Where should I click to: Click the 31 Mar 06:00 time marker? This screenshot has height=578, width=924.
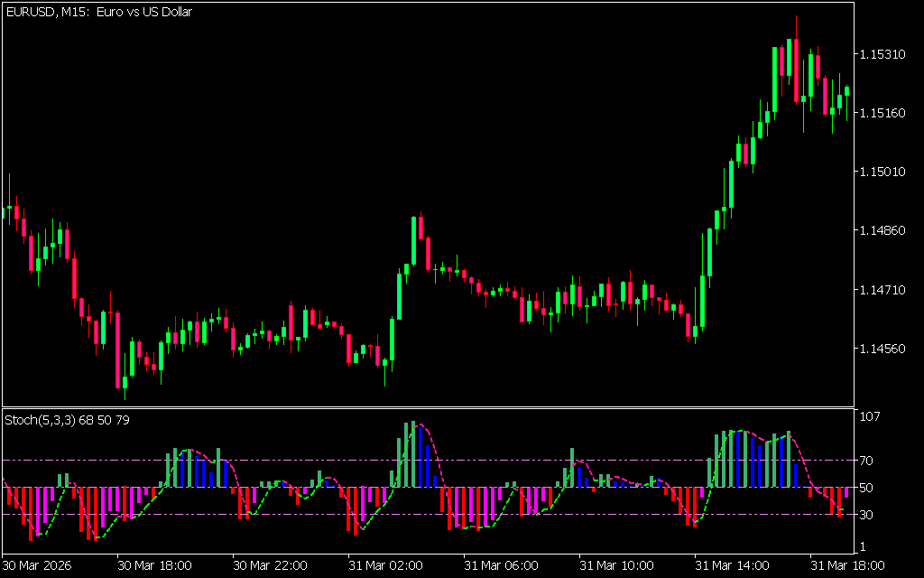point(501,565)
